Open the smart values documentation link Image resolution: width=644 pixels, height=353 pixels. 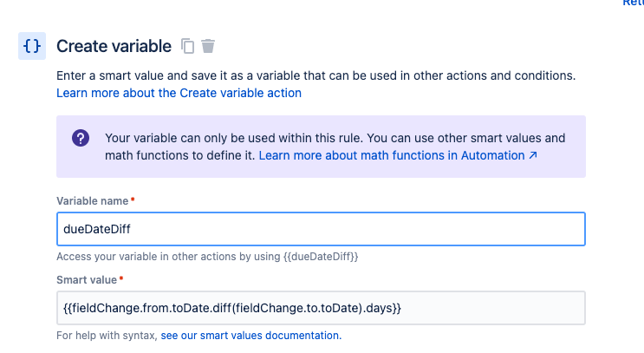pyautogui.click(x=251, y=336)
